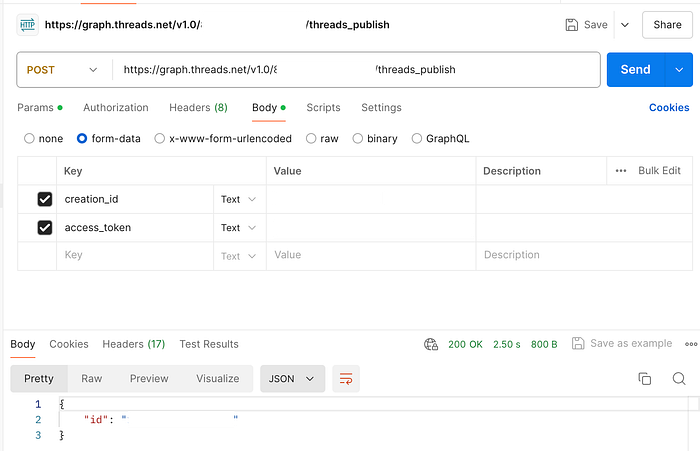Click the network globe lock icon
This screenshot has width=700, height=451.
[x=431, y=344]
